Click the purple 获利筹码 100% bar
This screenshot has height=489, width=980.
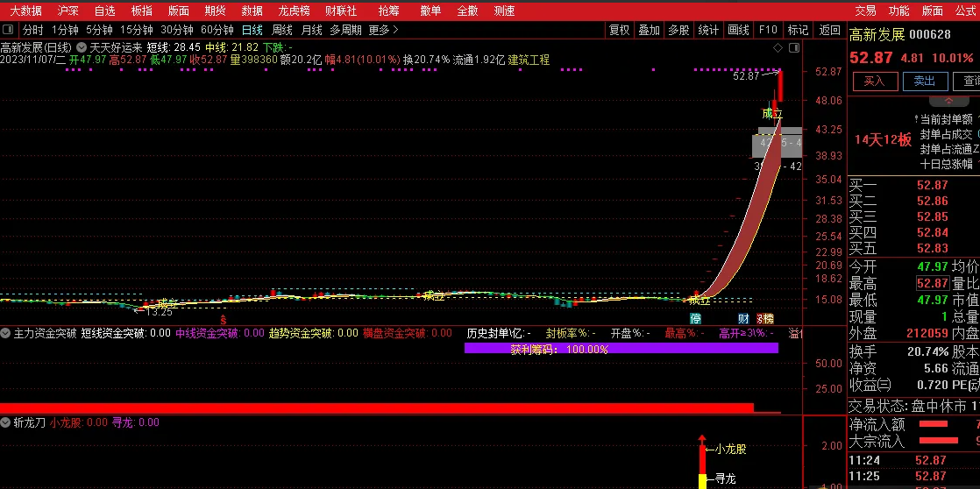click(x=621, y=349)
